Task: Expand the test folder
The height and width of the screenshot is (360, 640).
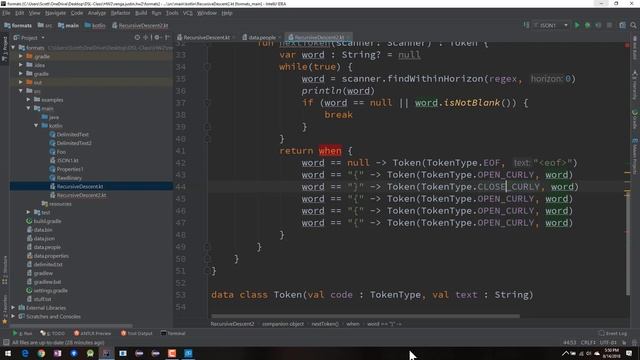Action: 29,212
